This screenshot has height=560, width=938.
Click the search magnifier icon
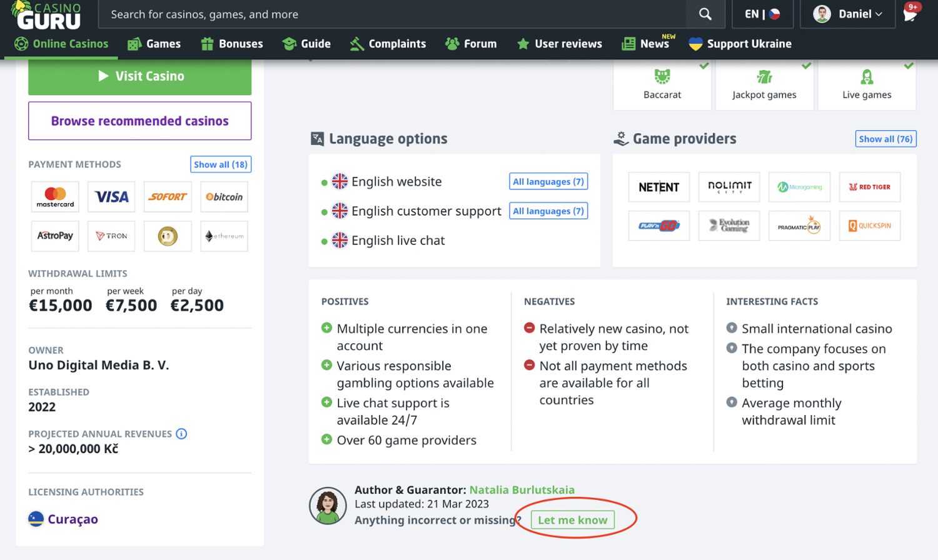pyautogui.click(x=705, y=14)
